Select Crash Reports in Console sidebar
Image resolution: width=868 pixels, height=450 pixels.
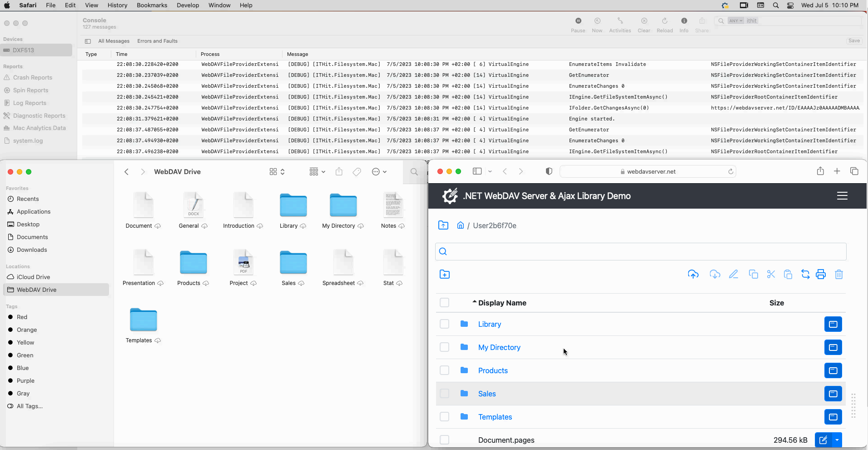coord(33,77)
